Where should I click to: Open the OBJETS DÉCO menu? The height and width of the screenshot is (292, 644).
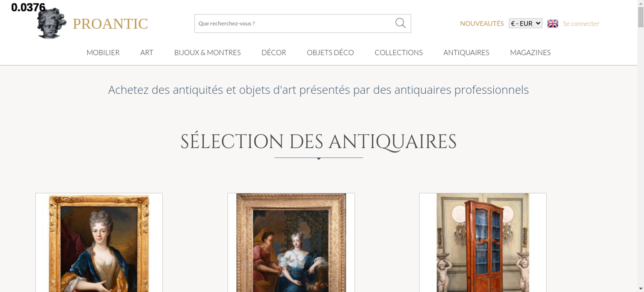[330, 52]
